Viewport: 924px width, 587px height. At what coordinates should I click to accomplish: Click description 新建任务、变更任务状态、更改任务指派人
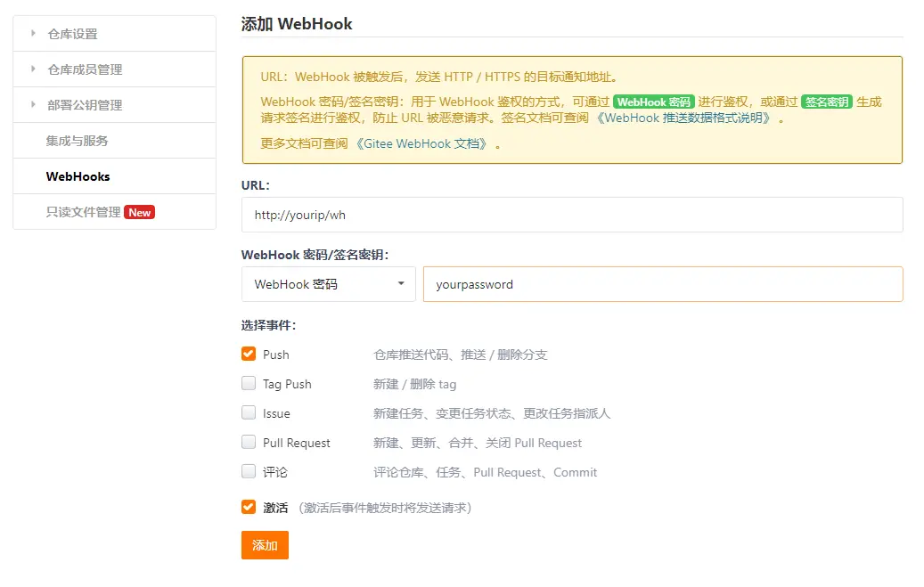click(492, 413)
